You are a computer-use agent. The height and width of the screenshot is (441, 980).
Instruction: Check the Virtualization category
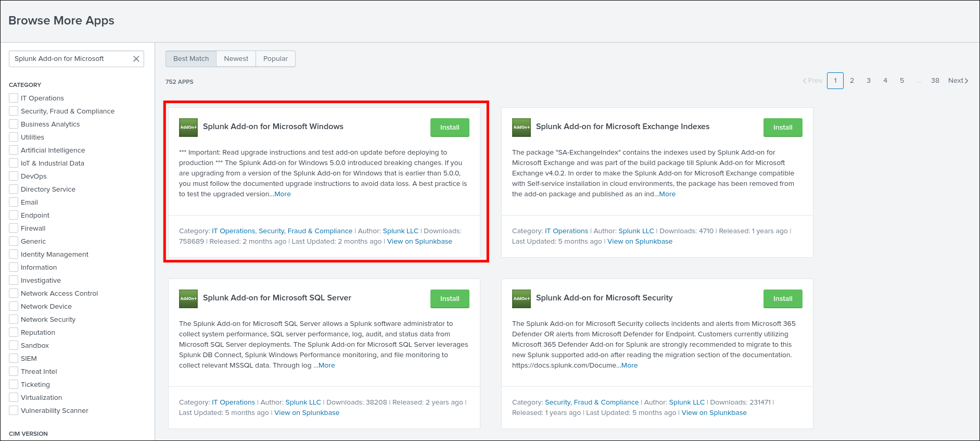click(14, 397)
